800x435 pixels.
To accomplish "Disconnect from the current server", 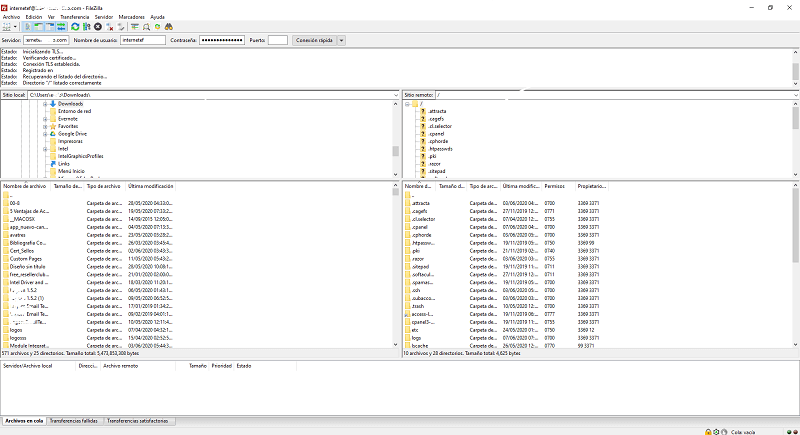I will click(109, 27).
